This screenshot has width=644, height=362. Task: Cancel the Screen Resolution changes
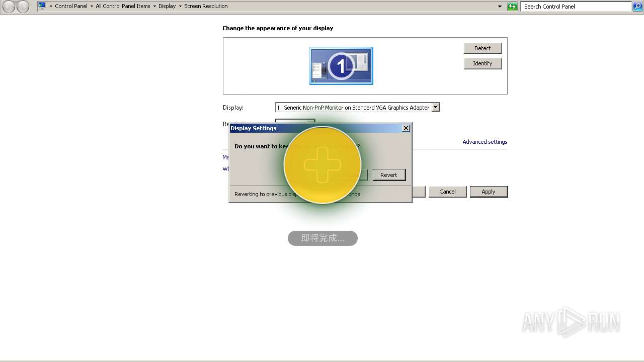click(447, 192)
